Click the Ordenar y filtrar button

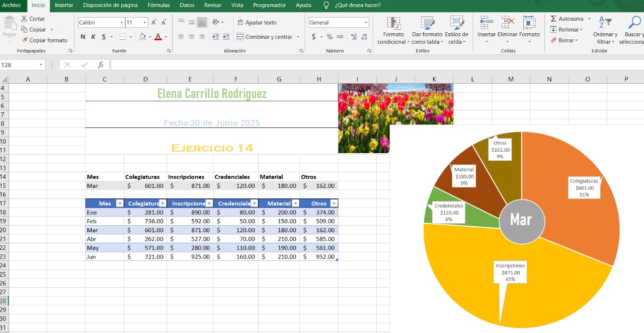pos(605,30)
